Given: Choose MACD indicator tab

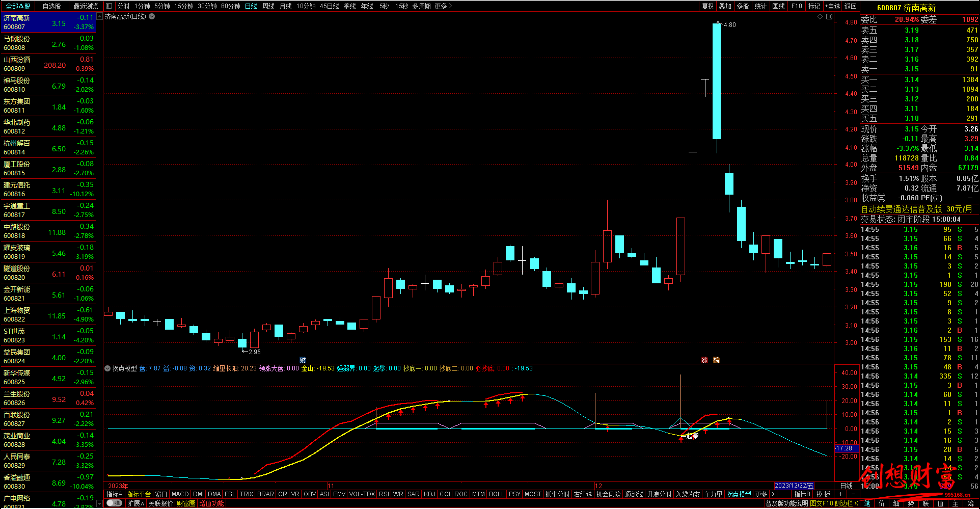Looking at the screenshot, I should point(180,494).
